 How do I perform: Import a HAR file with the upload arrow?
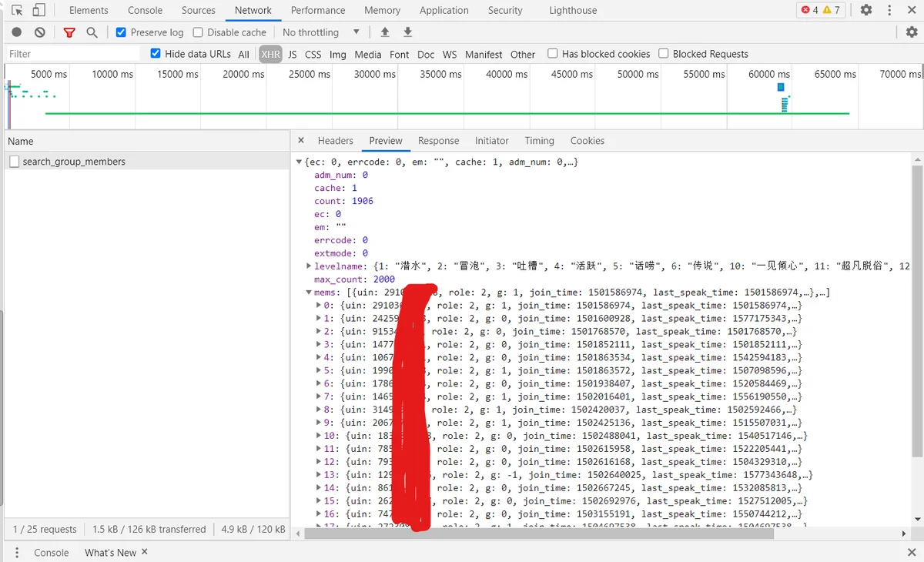(x=385, y=32)
